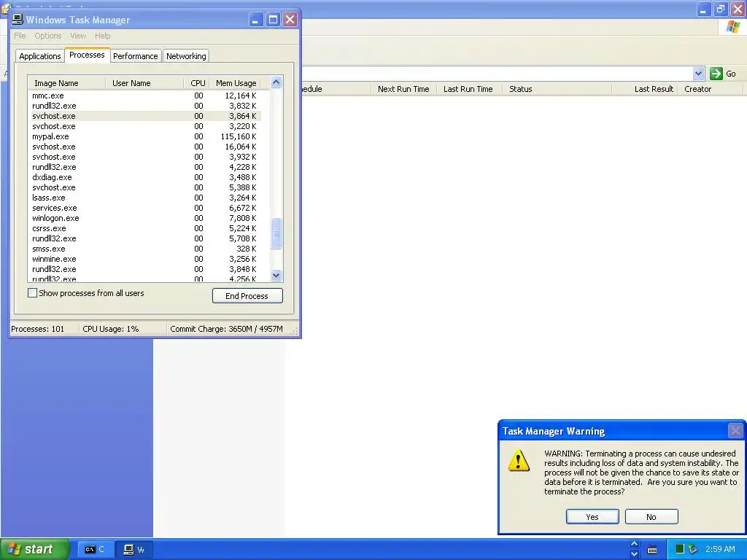This screenshot has width=747, height=560.
Task: Click the Status column header
Action: click(557, 89)
